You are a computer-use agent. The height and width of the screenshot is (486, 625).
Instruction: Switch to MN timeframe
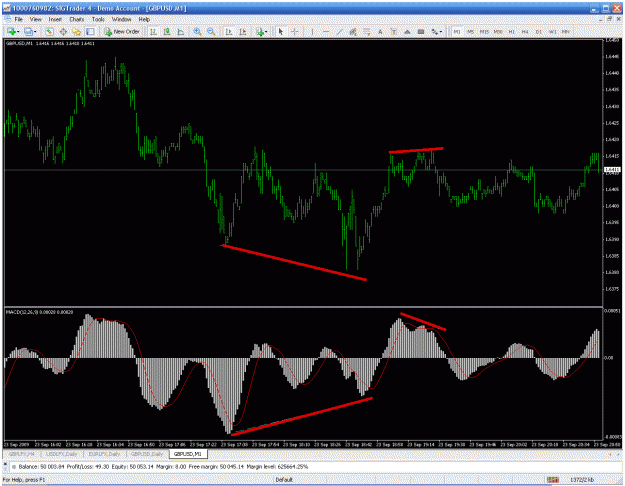tap(566, 31)
